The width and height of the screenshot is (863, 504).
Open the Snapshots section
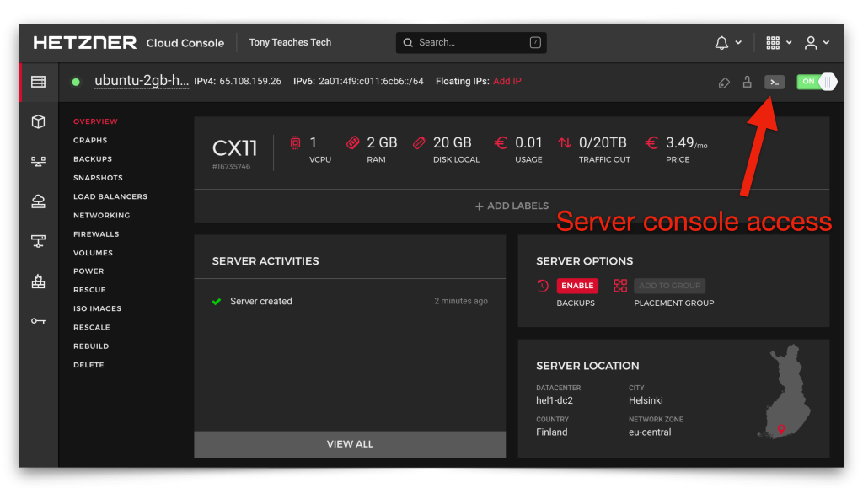tap(98, 178)
